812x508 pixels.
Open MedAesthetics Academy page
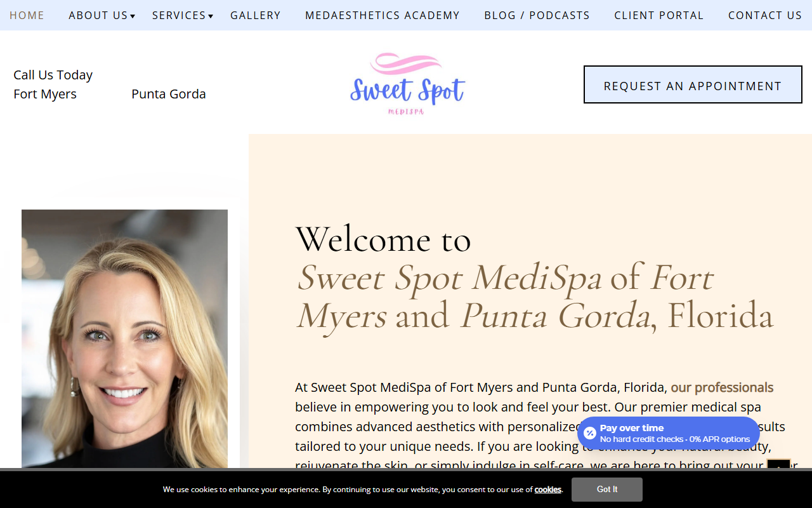point(383,15)
